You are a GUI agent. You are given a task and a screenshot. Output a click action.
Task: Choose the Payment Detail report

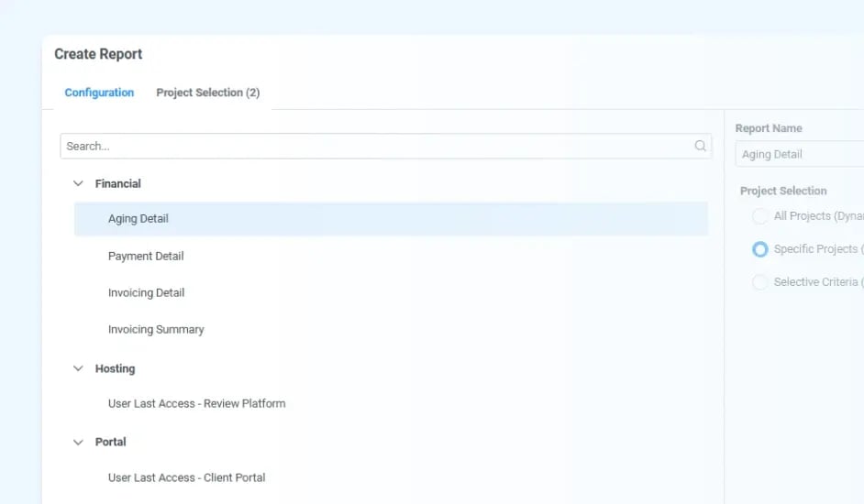point(146,257)
